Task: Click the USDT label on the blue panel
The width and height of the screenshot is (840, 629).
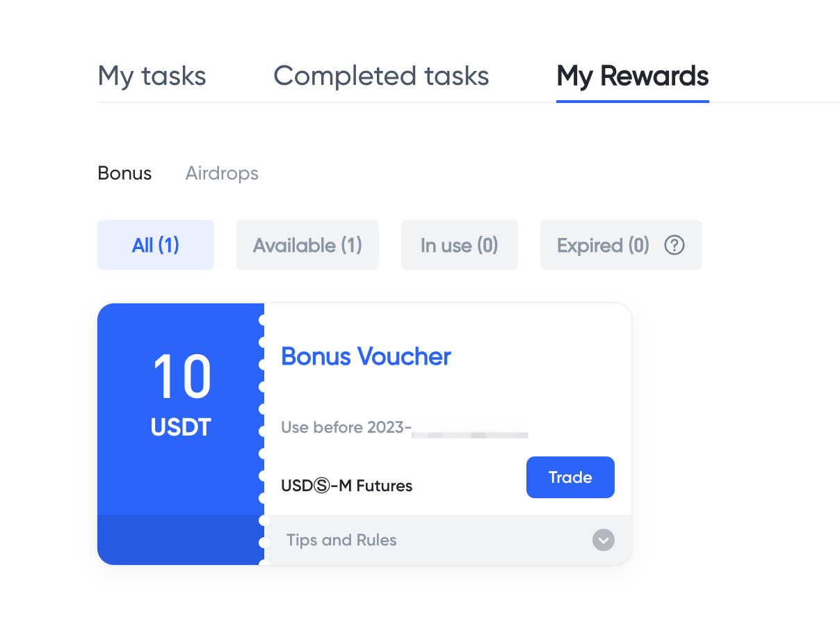Action: coord(181,427)
